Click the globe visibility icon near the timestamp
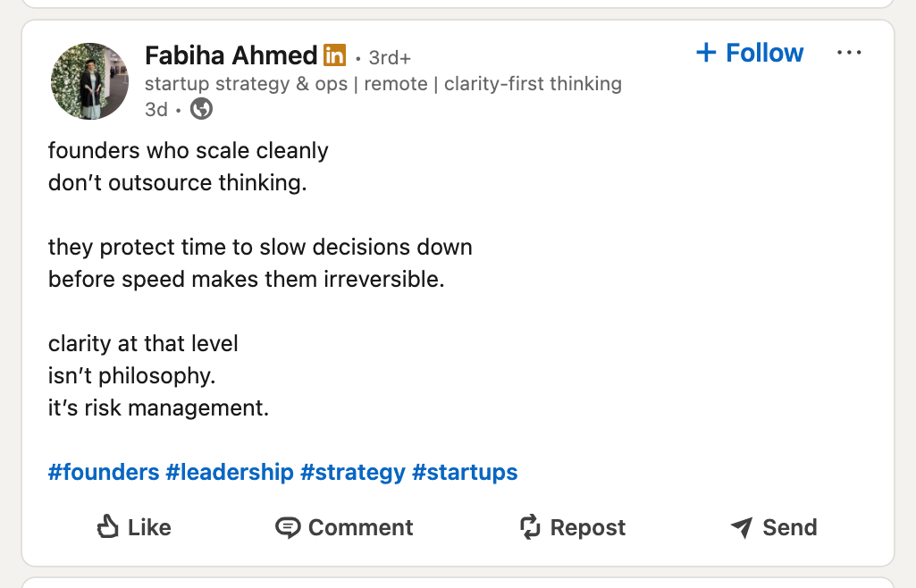Image resolution: width=916 pixels, height=588 pixels. pyautogui.click(x=201, y=109)
